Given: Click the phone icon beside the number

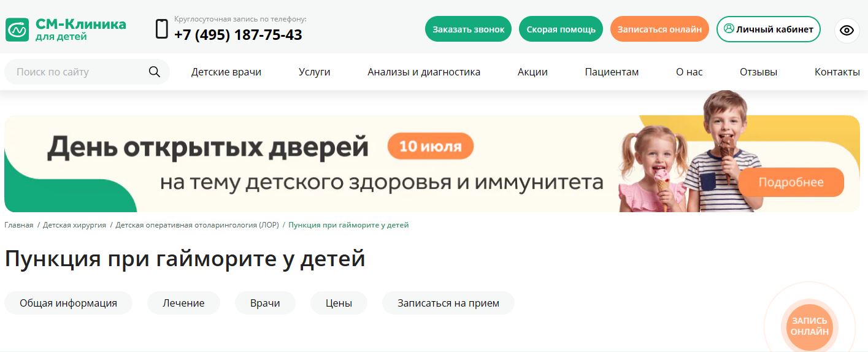Looking at the screenshot, I should point(162,29).
